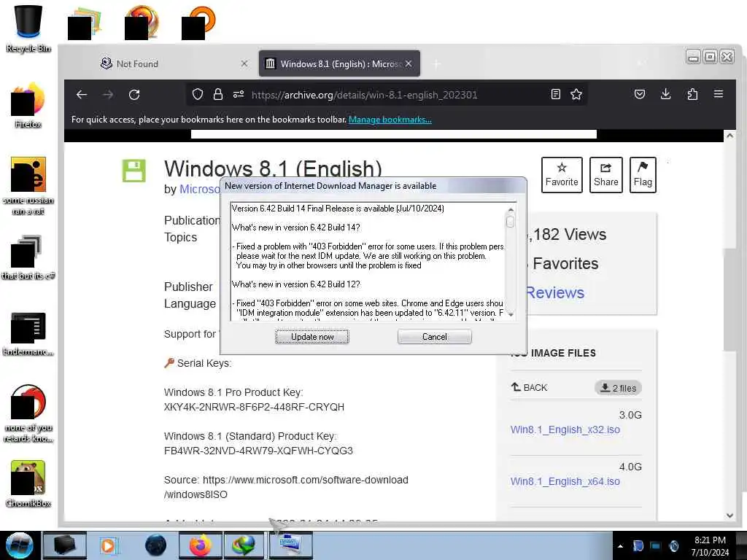The height and width of the screenshot is (560, 747).
Task: Open Firefox downloads panel
Action: [x=666, y=94]
